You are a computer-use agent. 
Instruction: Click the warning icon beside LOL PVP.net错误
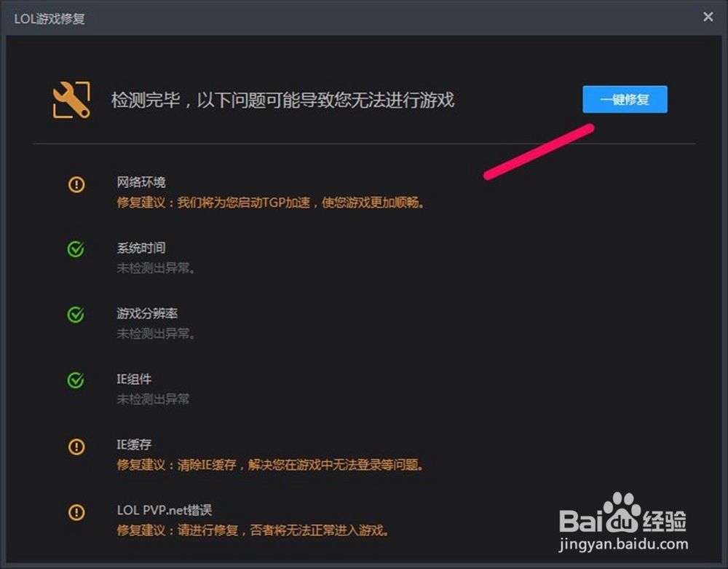(76, 512)
